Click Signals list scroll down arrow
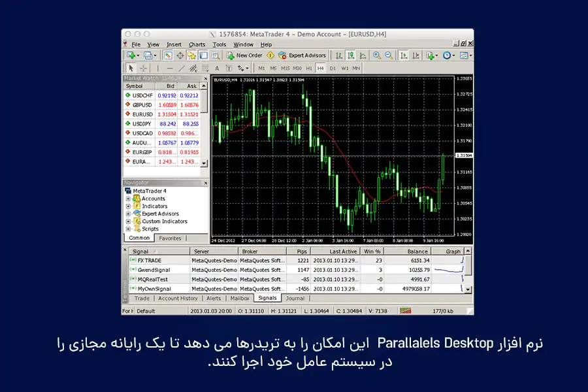Image resolution: width=588 pixels, height=392 pixels. tap(468, 289)
